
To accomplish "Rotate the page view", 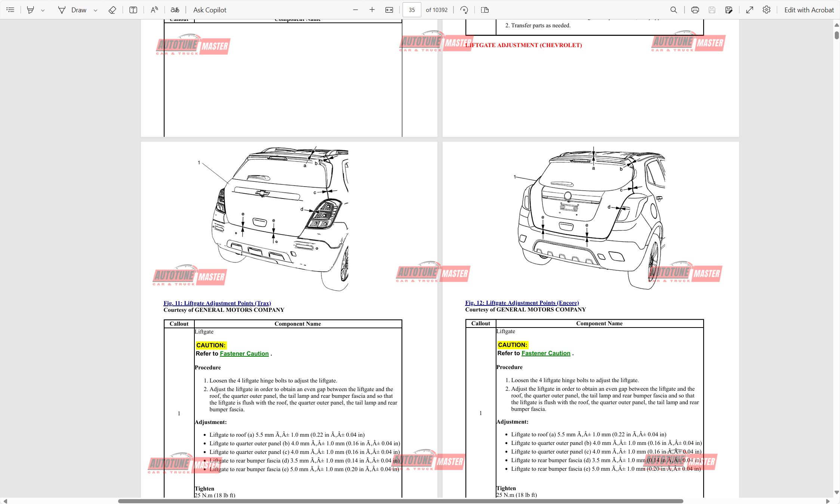I will point(464,10).
